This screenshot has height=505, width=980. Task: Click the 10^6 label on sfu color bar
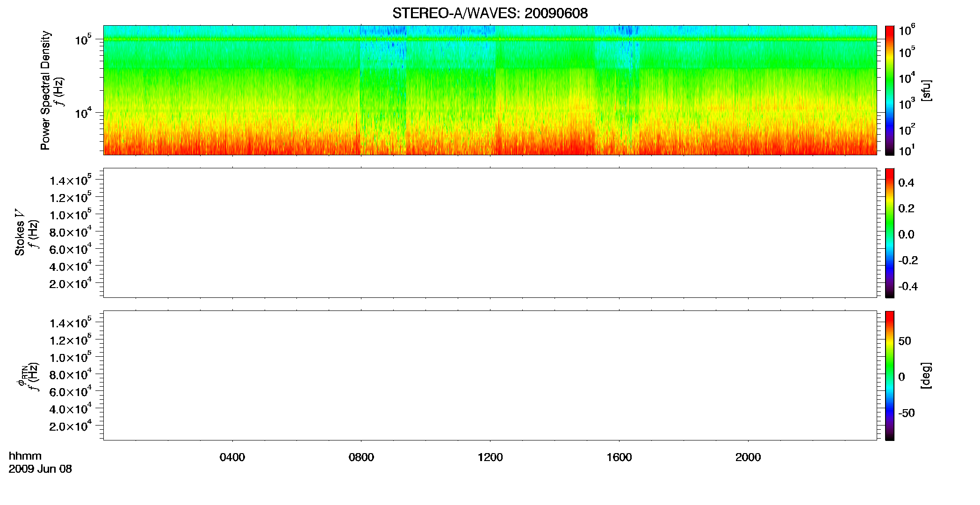[907, 31]
